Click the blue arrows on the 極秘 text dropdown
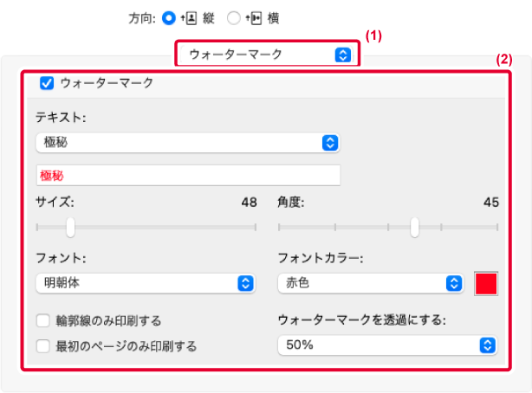This screenshot has height=393, width=532. 329,143
